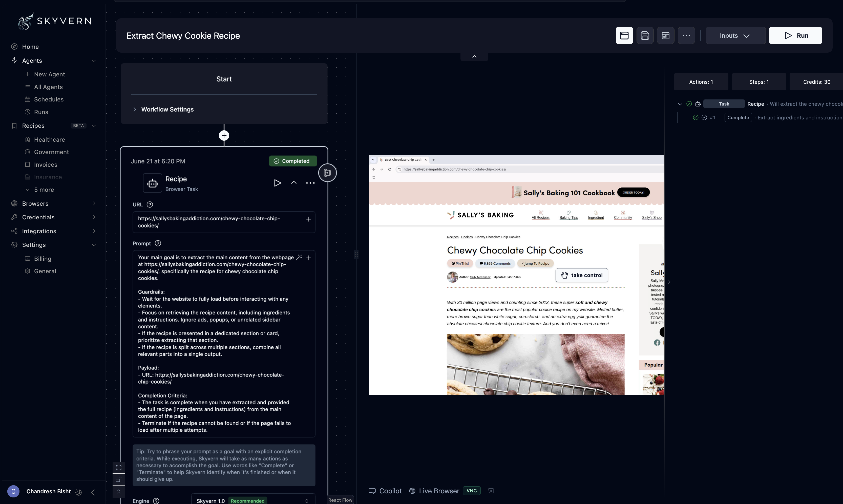Viewport: 843px width, 504px height.
Task: Open the Engine help question mark
Action: [x=156, y=501]
